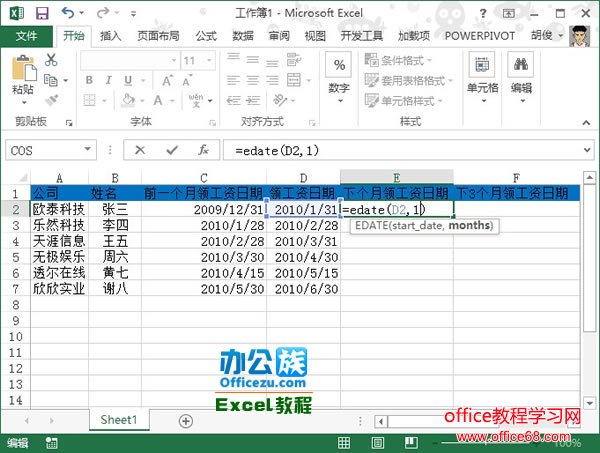Image resolution: width=600 pixels, height=453 pixels.
Task: Open 套用表格格式 table format dropdown
Action: pyautogui.click(x=408, y=80)
